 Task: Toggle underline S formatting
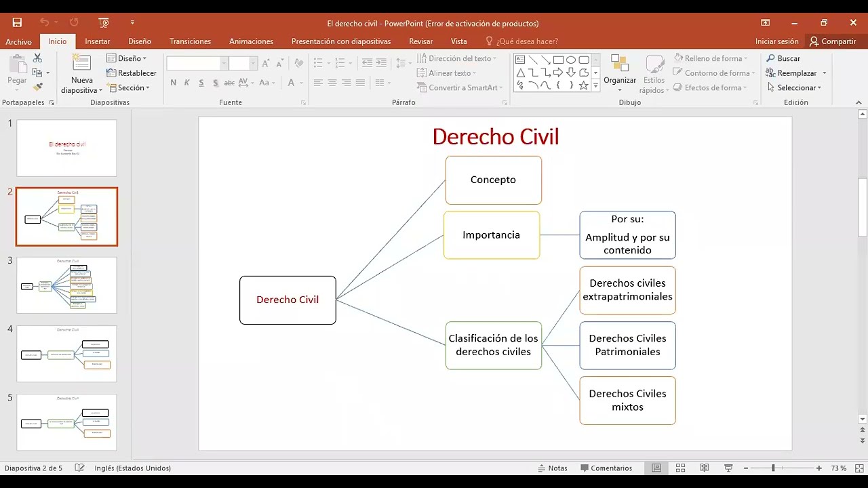[x=201, y=83]
